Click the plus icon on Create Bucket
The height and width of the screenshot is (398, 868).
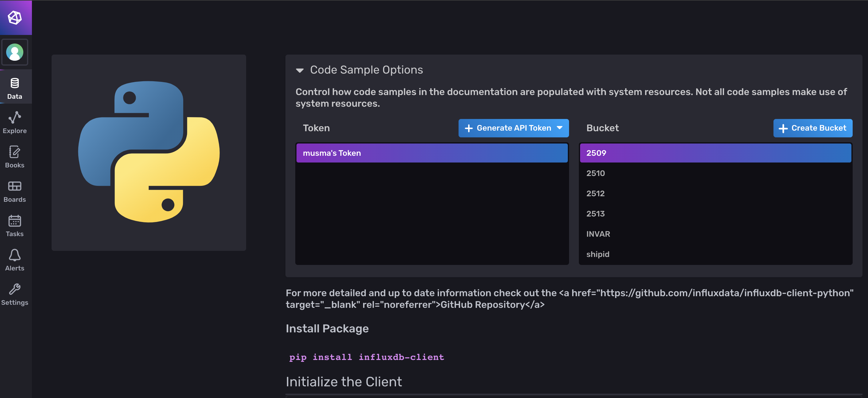click(783, 128)
